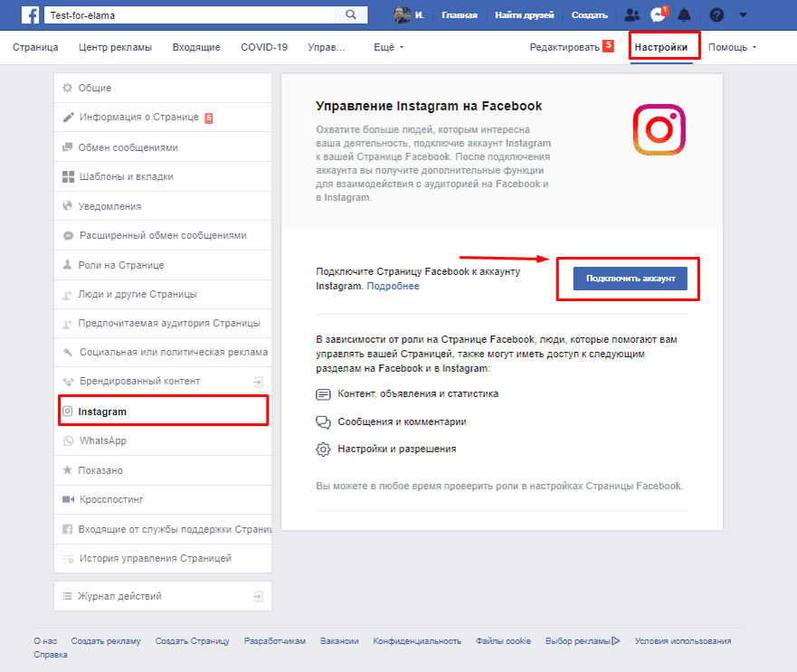The image size is (797, 672).
Task: Open the truncated Управ... tab
Action: click(327, 47)
